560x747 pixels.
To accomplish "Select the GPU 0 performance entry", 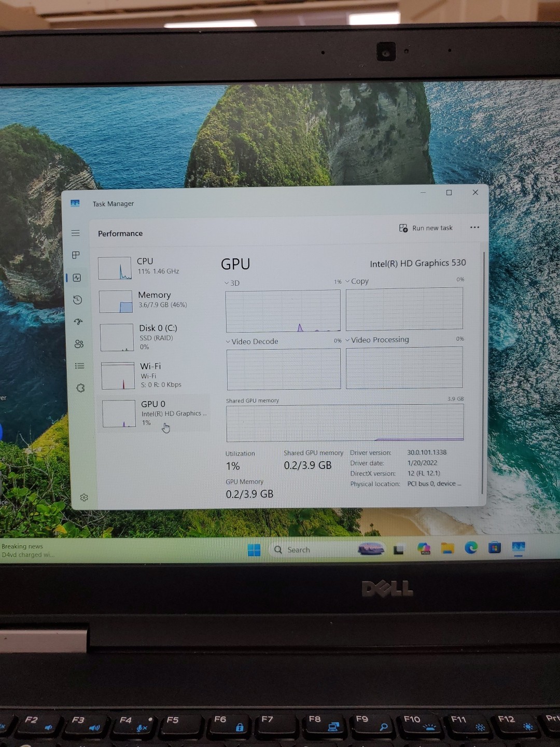I will 155,413.
